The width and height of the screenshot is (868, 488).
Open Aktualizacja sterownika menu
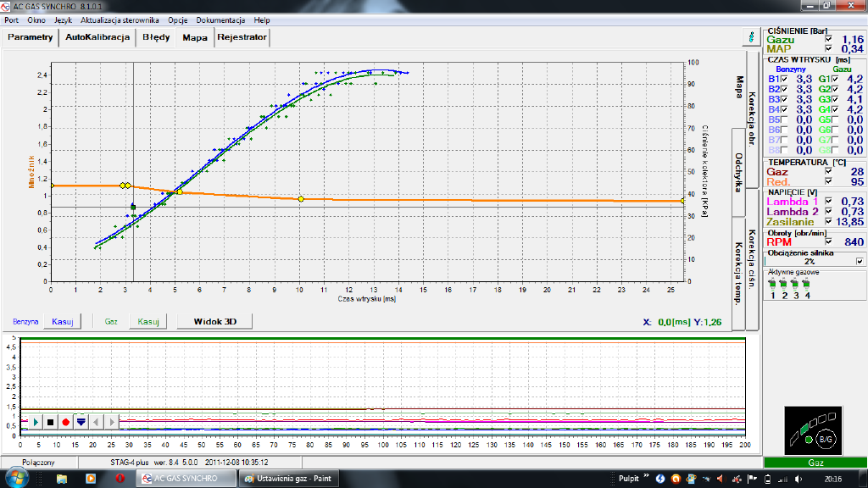click(120, 20)
